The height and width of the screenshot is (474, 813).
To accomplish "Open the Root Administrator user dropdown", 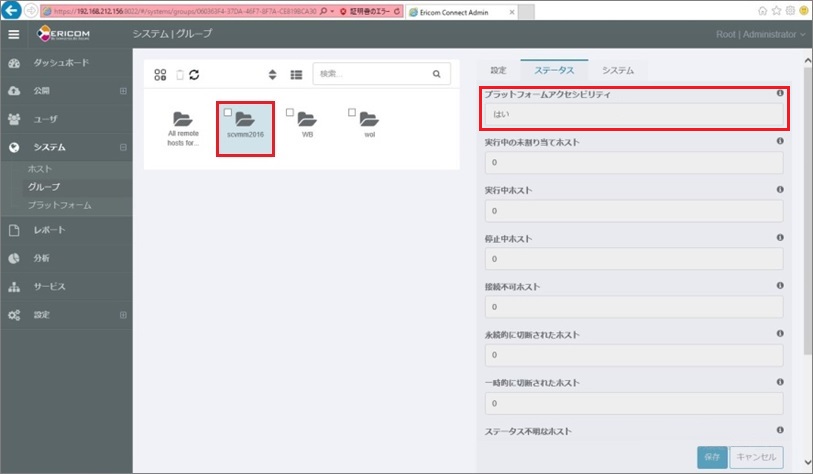I will click(760, 34).
